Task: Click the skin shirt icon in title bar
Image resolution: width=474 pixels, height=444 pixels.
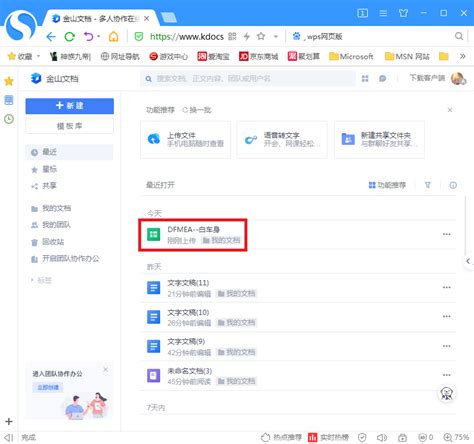Action: (403, 13)
